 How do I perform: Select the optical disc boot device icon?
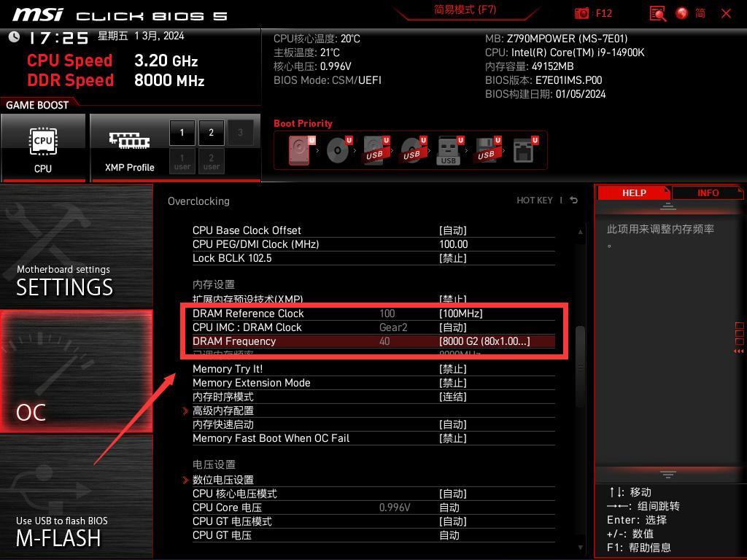click(338, 150)
